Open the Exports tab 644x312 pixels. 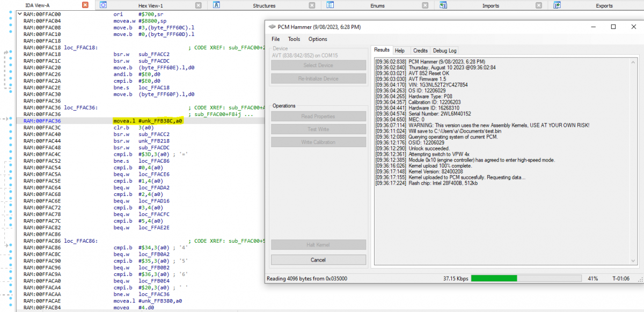coord(604,5)
